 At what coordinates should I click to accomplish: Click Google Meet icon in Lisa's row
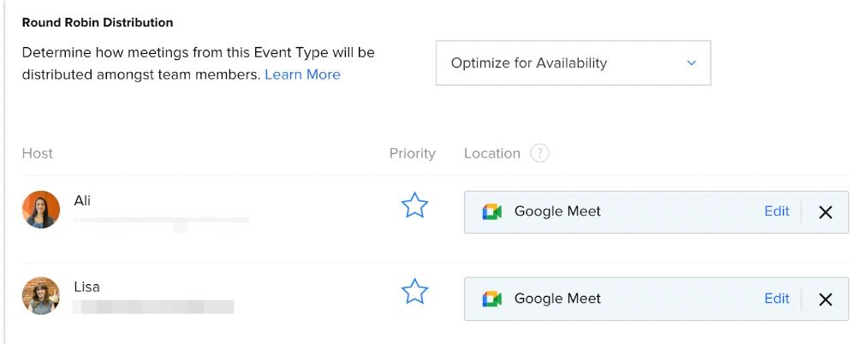(491, 300)
